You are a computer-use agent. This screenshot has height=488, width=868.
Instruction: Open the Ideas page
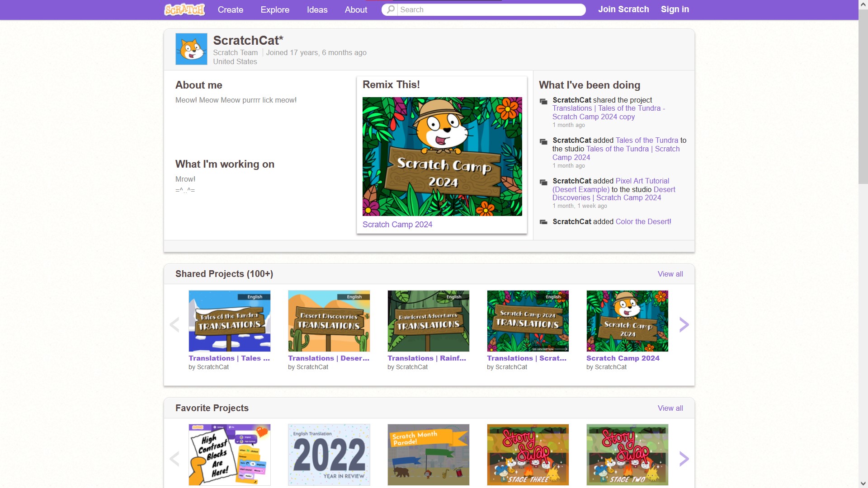pos(316,9)
